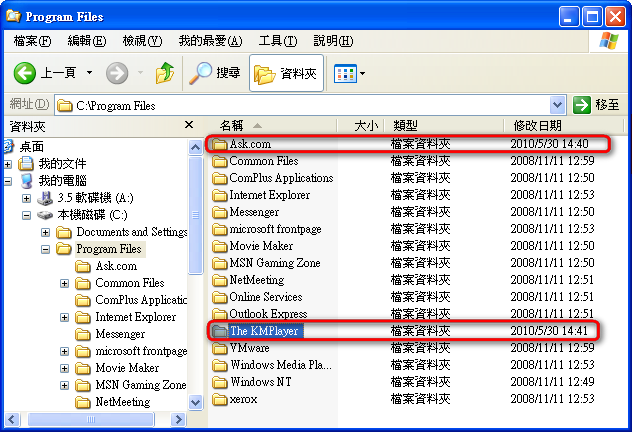Click Desktop (桌面) in the folder tree
The image size is (632, 432).
click(x=31, y=147)
